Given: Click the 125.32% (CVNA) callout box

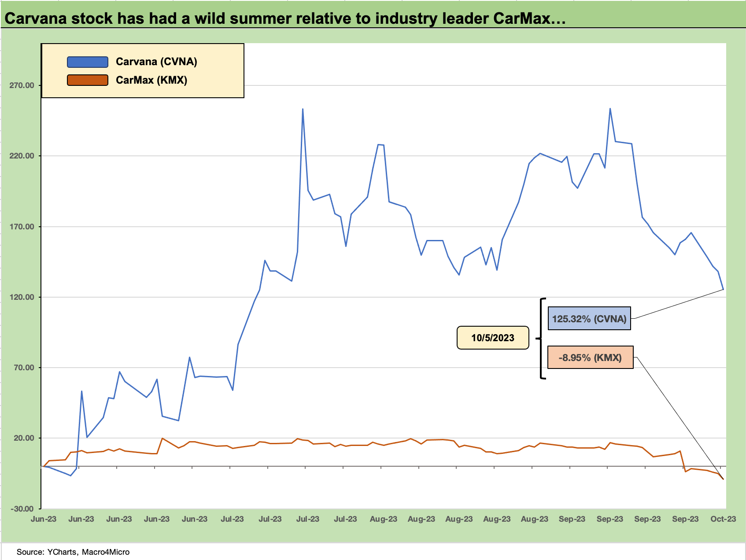Looking at the screenshot, I should click(589, 319).
